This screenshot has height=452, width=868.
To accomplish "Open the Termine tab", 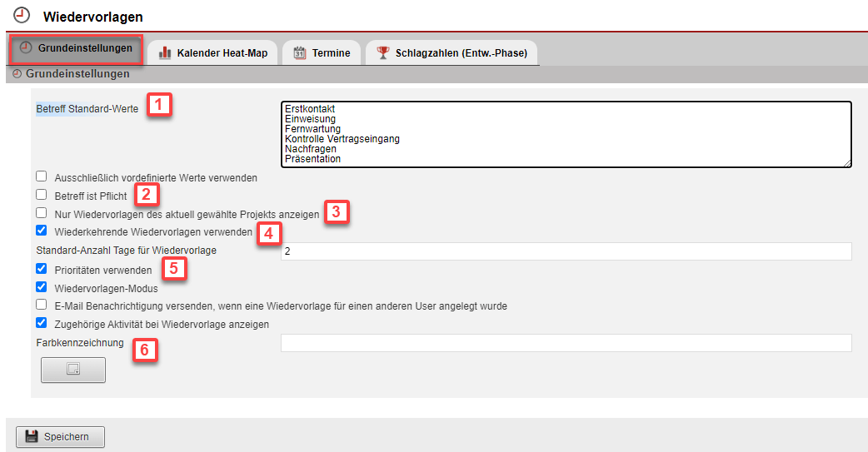I will click(322, 53).
